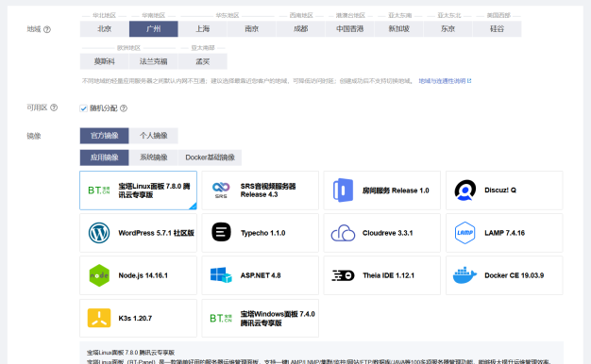Click help icon next to 可用区
This screenshot has width=591, height=364.
54,108
